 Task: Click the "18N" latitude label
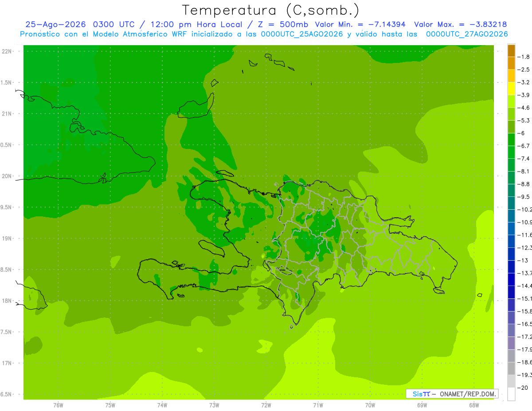coord(7,301)
